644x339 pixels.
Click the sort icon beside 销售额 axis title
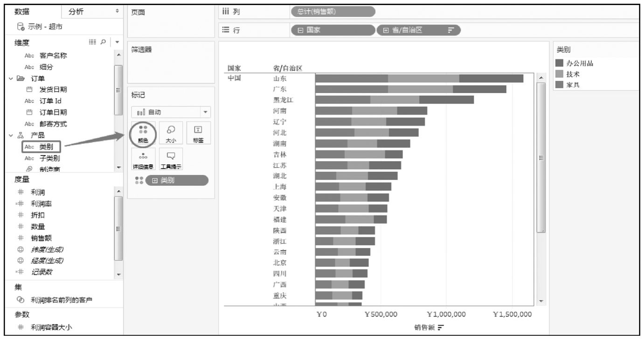(439, 327)
